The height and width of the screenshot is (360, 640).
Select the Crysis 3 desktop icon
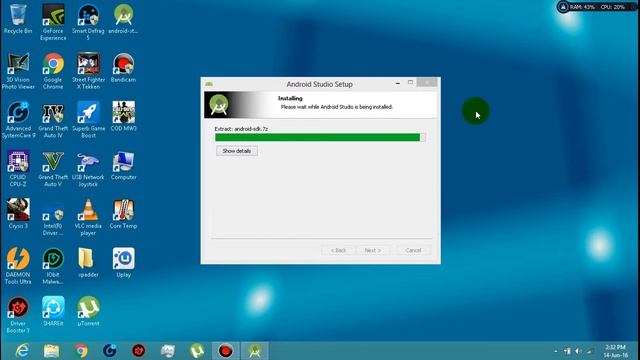click(x=18, y=214)
